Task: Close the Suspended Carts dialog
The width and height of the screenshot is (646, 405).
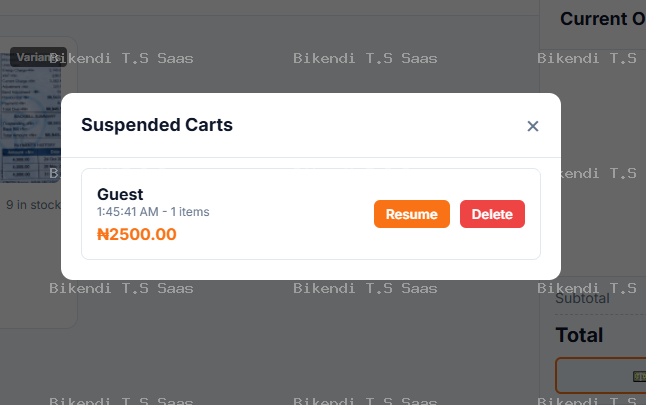Action: tap(533, 126)
